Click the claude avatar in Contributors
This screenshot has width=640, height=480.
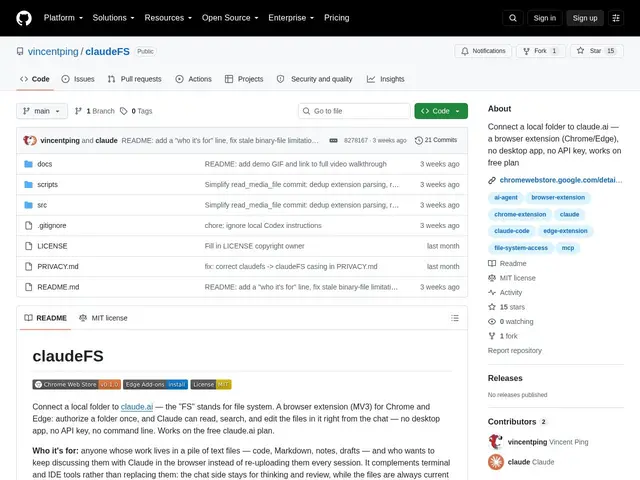coord(496,462)
